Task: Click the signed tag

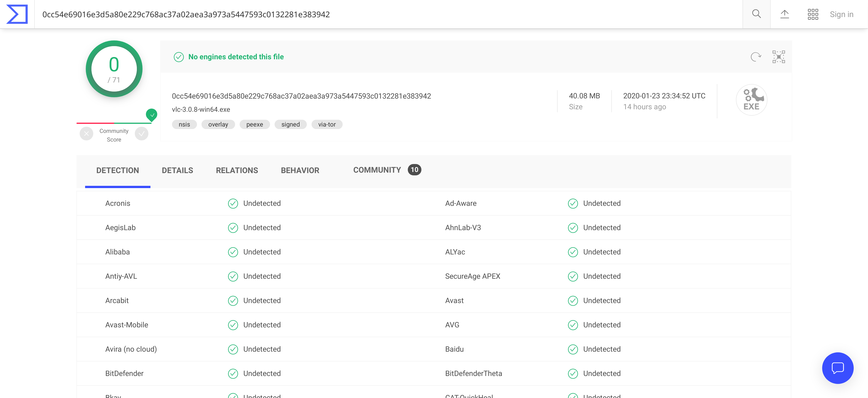Action: 290,124
